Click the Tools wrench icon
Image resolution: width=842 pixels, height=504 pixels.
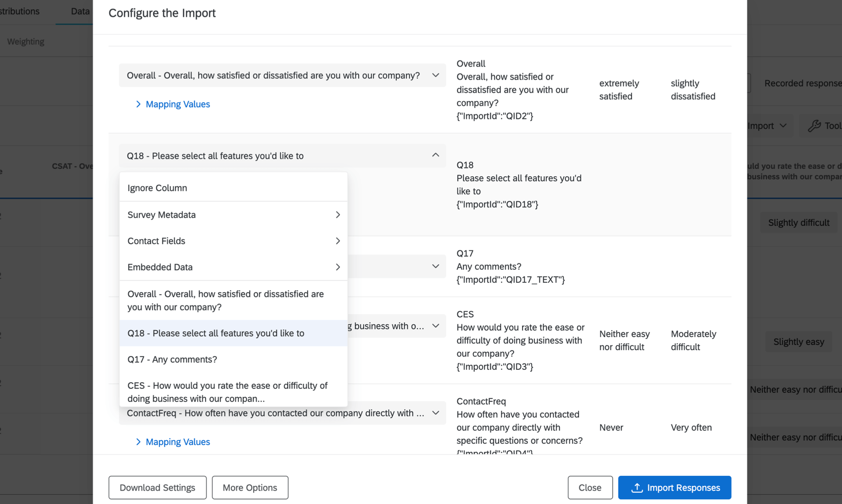point(815,126)
